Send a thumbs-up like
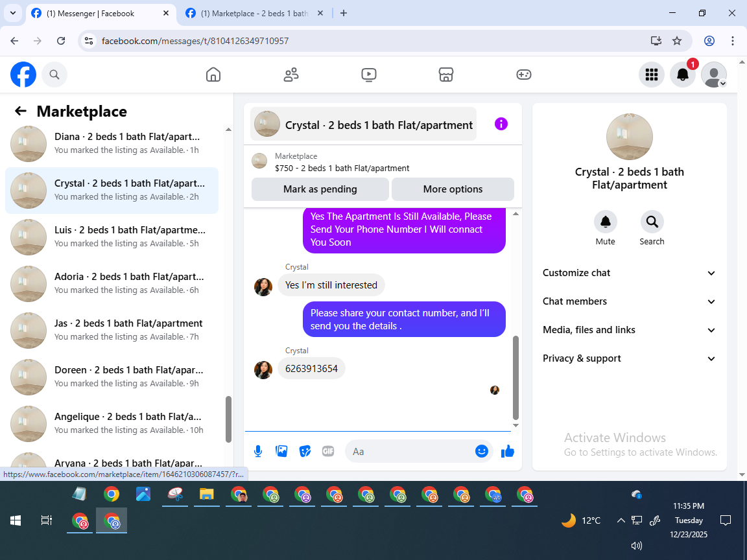The image size is (747, 560). click(508, 451)
